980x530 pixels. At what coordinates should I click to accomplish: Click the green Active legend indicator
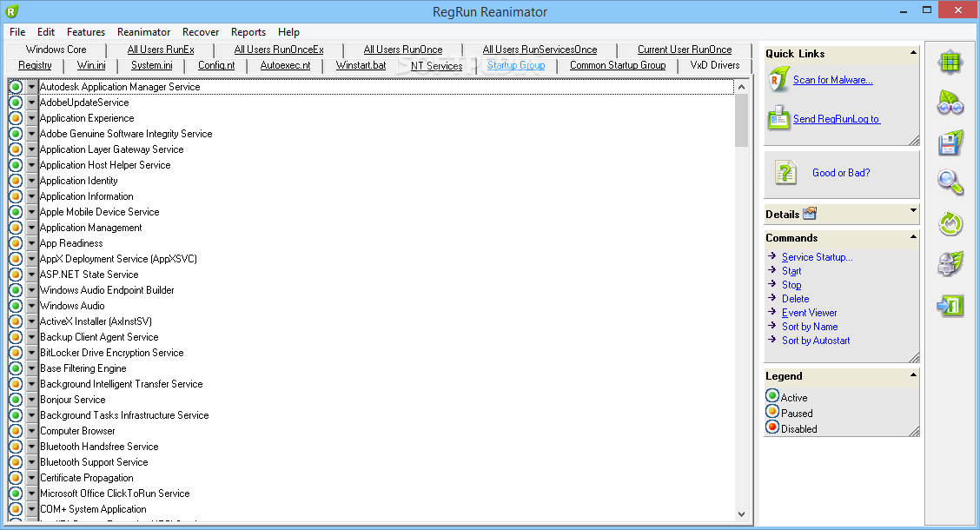772,396
